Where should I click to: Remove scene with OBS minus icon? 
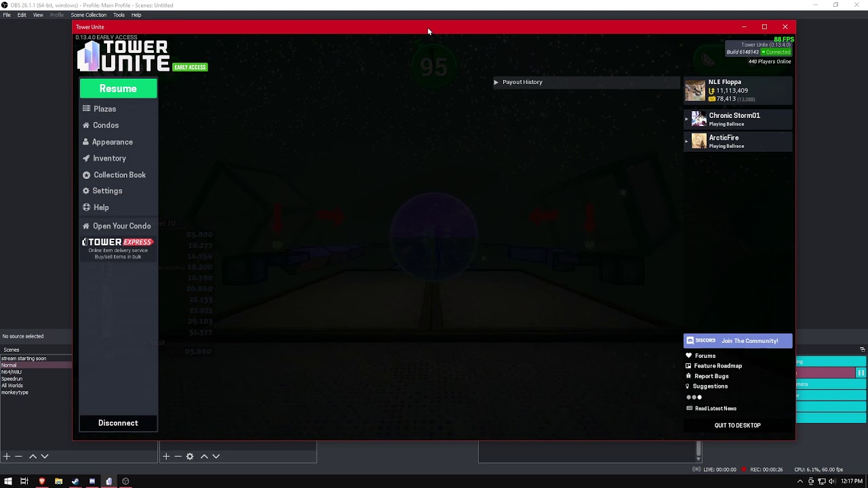point(18,457)
